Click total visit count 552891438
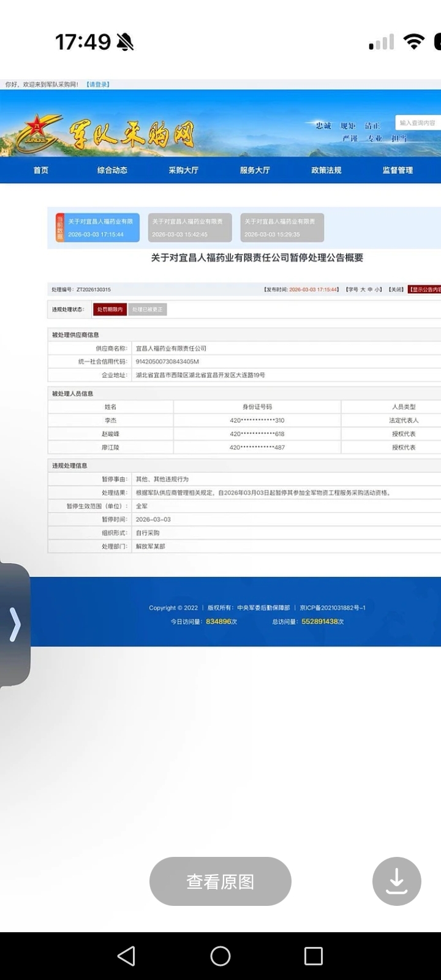 320,622
